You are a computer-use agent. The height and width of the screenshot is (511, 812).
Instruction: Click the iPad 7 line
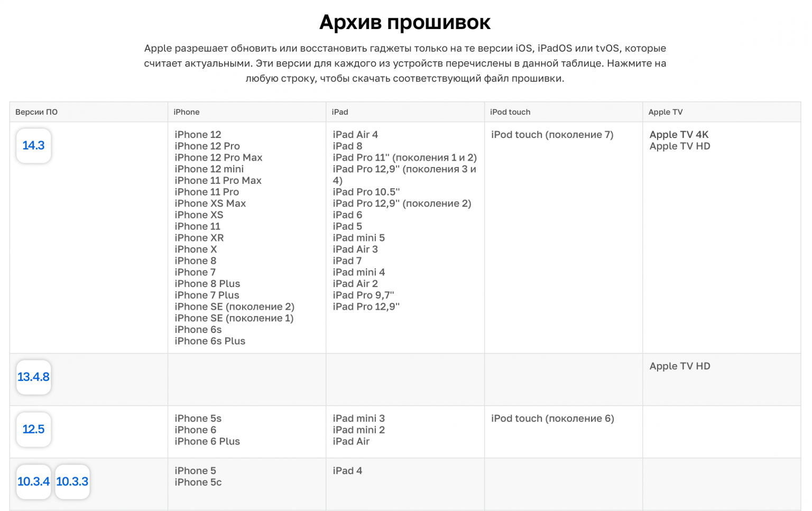[x=347, y=261]
